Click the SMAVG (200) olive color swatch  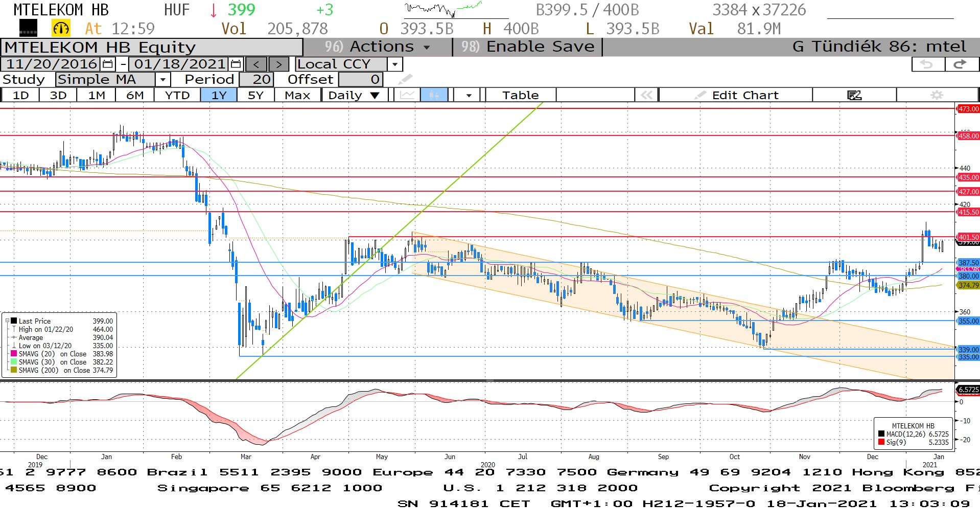pyautogui.click(x=14, y=370)
